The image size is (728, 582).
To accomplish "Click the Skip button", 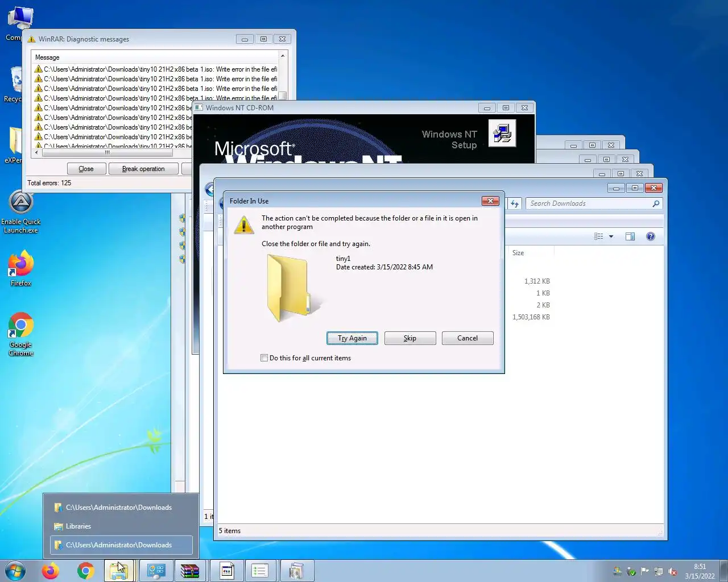I will pos(410,338).
